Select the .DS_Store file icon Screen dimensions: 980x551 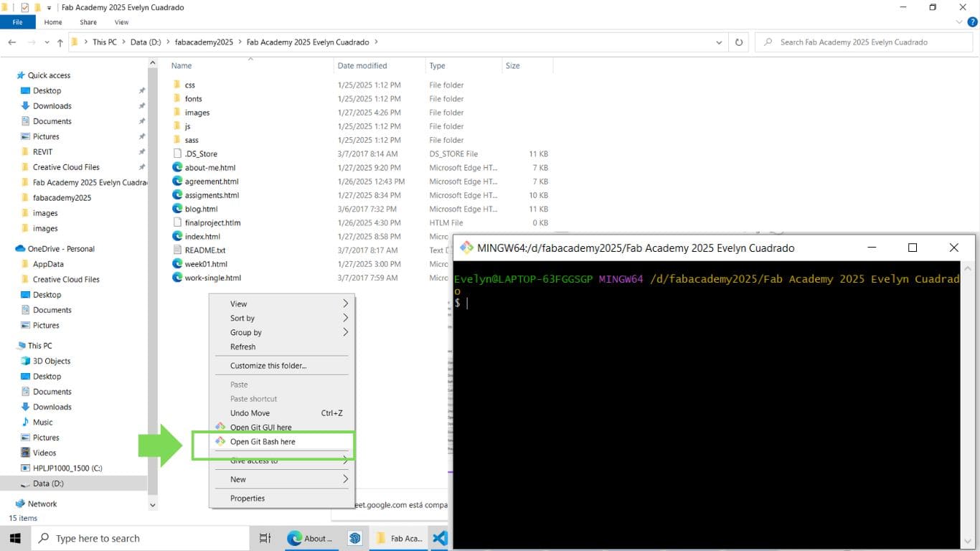tap(177, 154)
